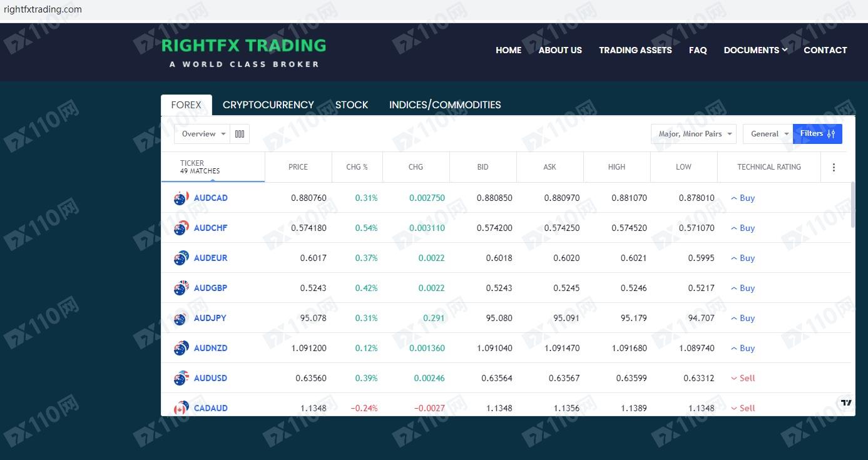Click the TradingView logo icon
868x460 pixels.
point(846,403)
